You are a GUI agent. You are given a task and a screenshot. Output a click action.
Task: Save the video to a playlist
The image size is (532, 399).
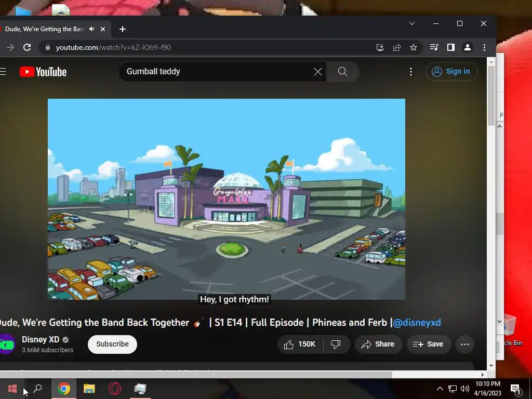point(428,344)
